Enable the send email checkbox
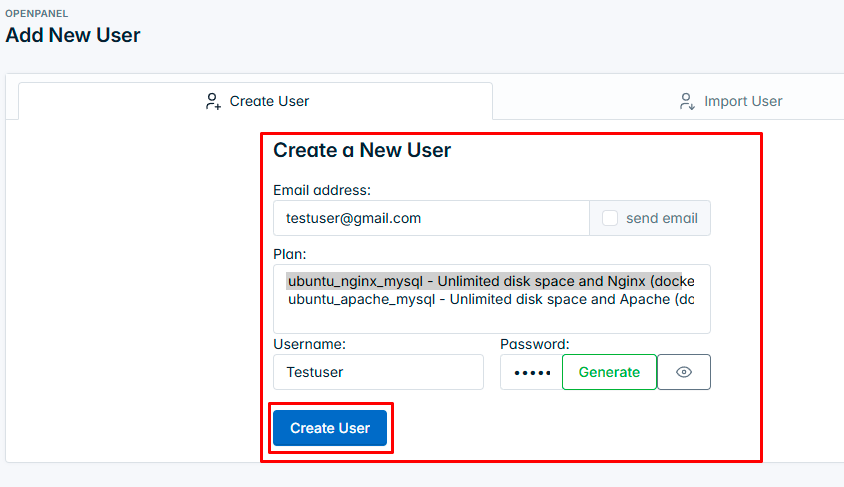This screenshot has height=487, width=844. (610, 218)
